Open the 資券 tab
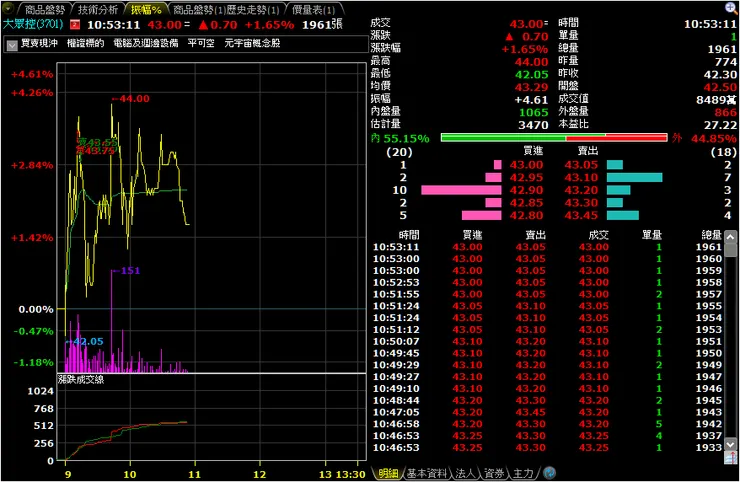Viewport: 740px width, 482px height. click(494, 473)
